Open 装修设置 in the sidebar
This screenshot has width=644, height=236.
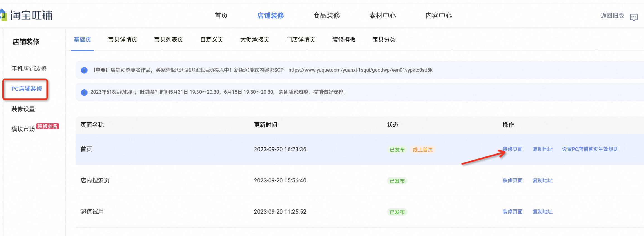(23, 109)
